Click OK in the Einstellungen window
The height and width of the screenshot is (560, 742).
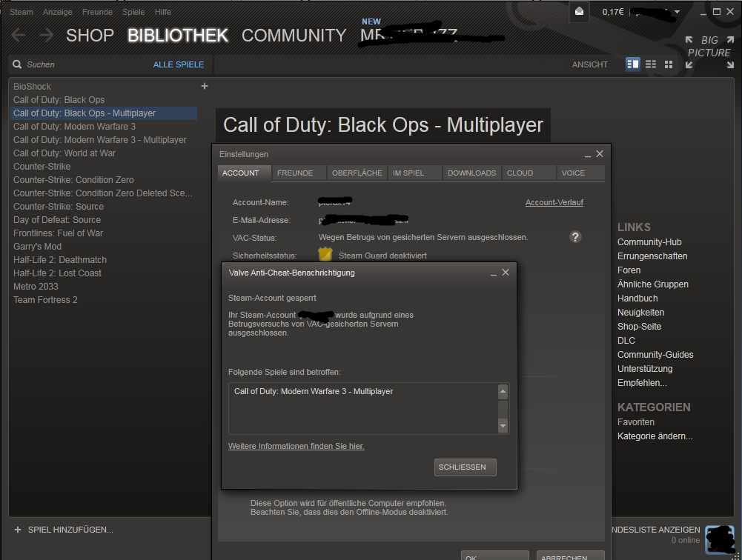pyautogui.click(x=495, y=556)
